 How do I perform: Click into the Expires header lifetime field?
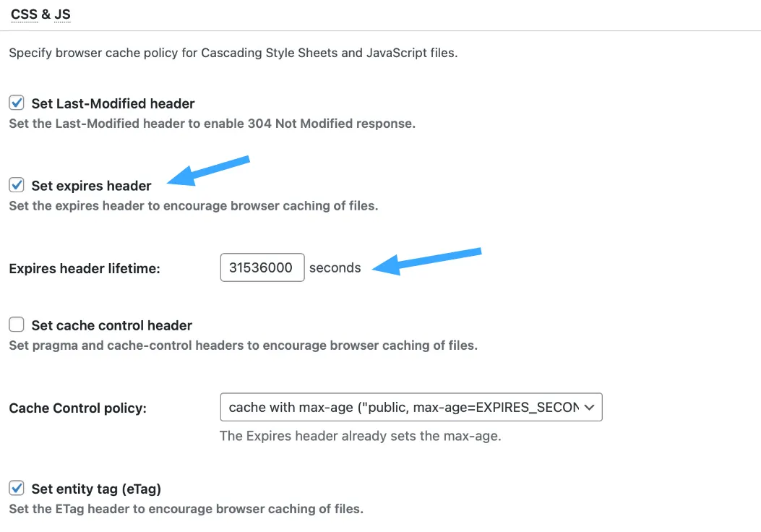point(262,267)
